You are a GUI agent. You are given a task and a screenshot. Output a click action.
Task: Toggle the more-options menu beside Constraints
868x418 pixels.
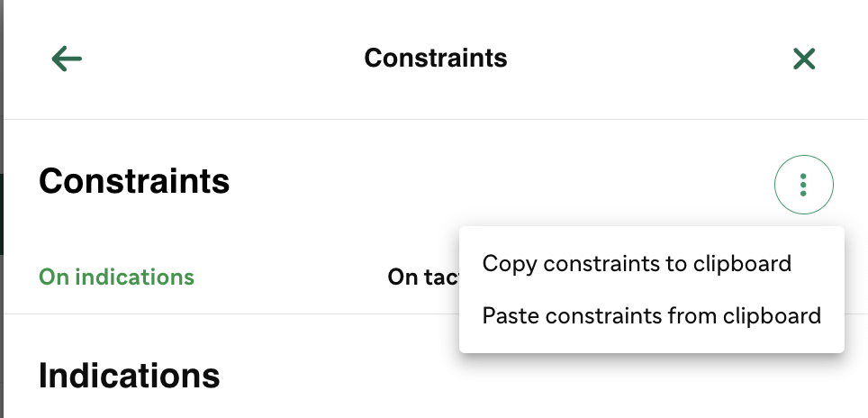[x=803, y=185]
